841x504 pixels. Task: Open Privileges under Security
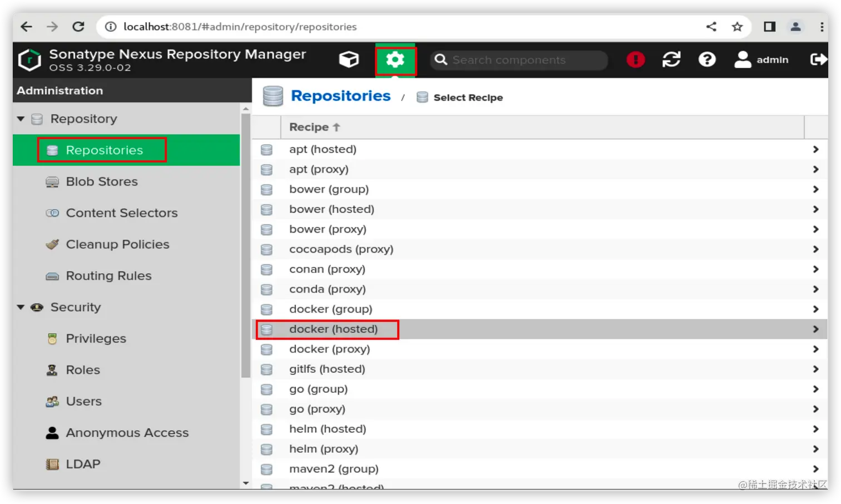click(126, 339)
